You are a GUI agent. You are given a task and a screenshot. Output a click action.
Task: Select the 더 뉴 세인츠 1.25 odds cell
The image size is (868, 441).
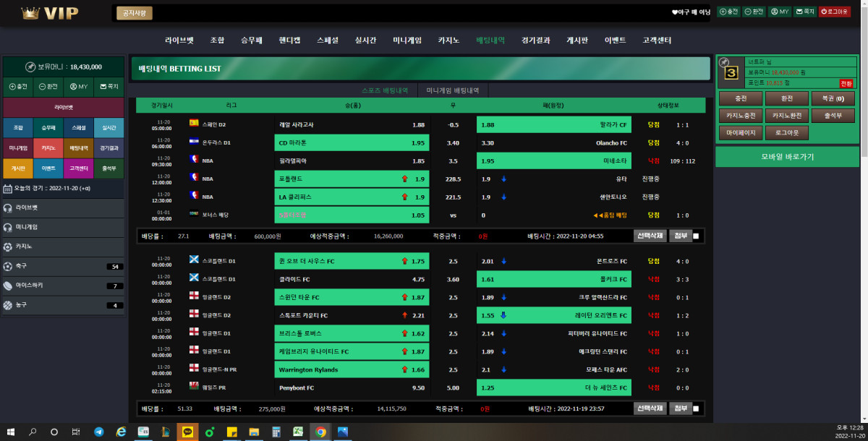554,388
